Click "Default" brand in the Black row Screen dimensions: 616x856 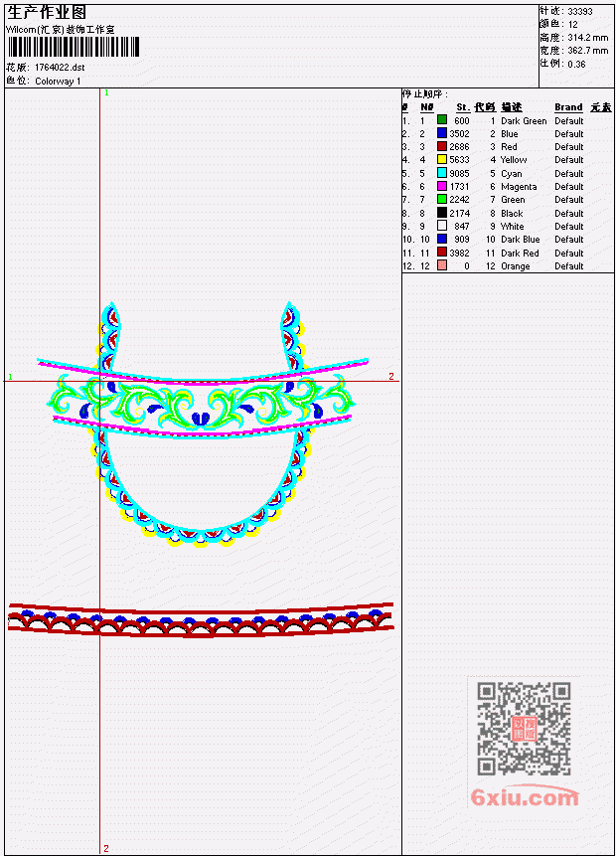(x=569, y=214)
